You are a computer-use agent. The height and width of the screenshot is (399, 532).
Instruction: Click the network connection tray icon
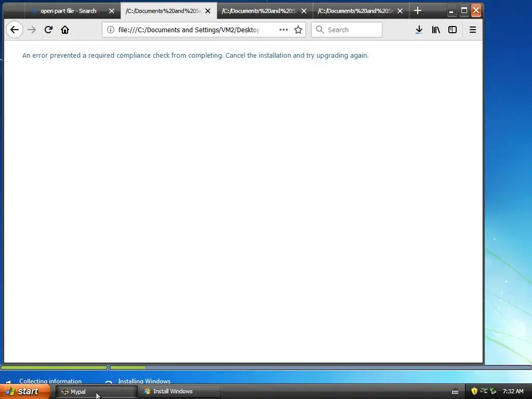484,391
